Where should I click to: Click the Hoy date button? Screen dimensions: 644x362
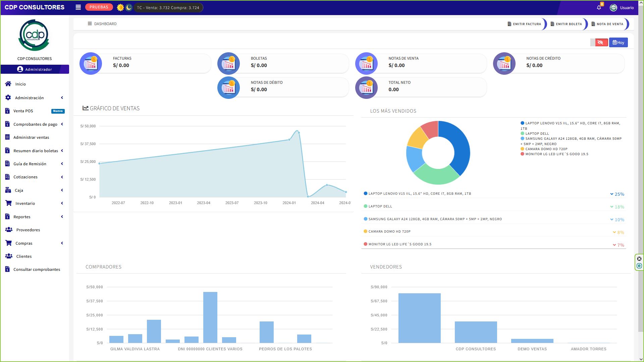(x=618, y=42)
